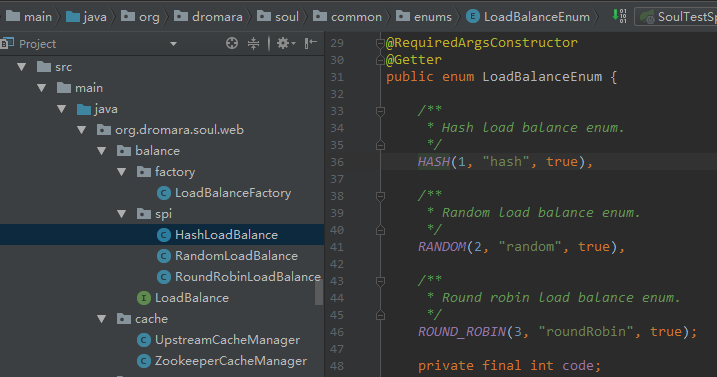The width and height of the screenshot is (717, 377).
Task: Click gutter line number 36
Action: (x=337, y=162)
